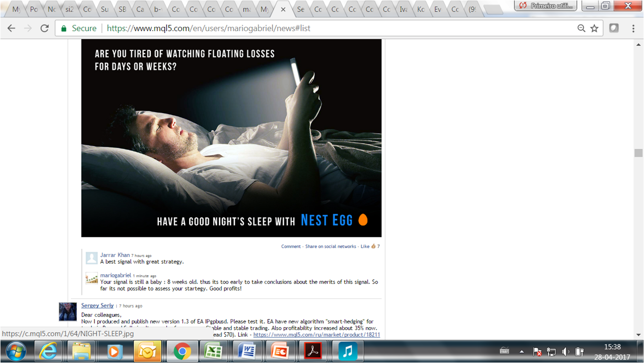The width and height of the screenshot is (644, 363).
Task: Click mariogabriel's chart avatar icon
Action: [91, 278]
